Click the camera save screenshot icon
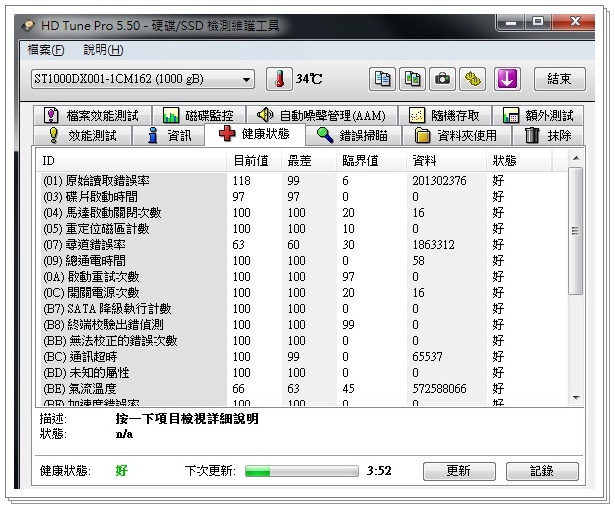This screenshot has height=509, width=615. coord(442,79)
